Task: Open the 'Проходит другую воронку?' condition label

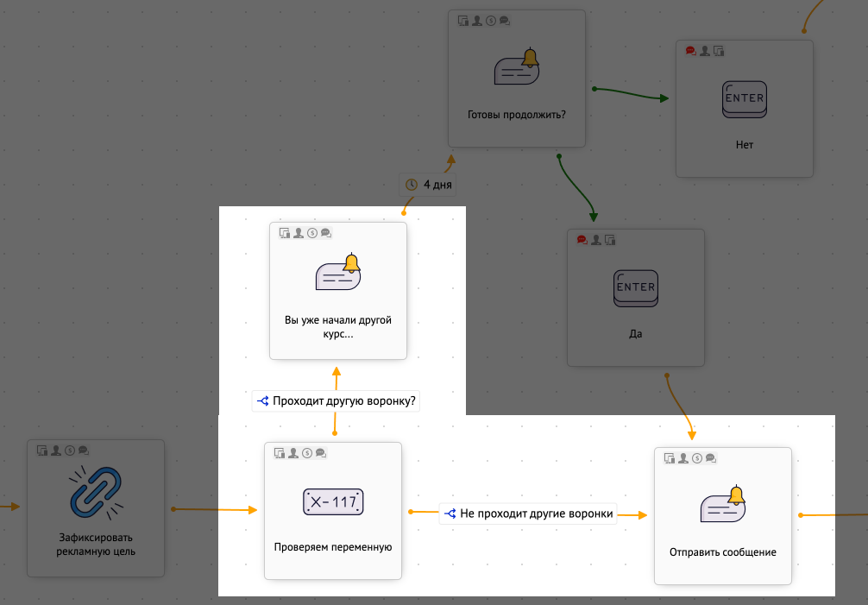Action: [337, 401]
